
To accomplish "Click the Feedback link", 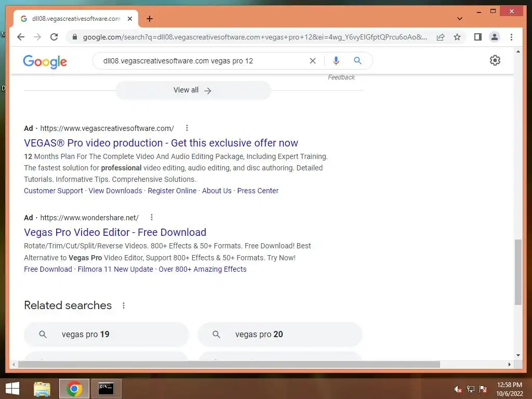I will [x=341, y=77].
